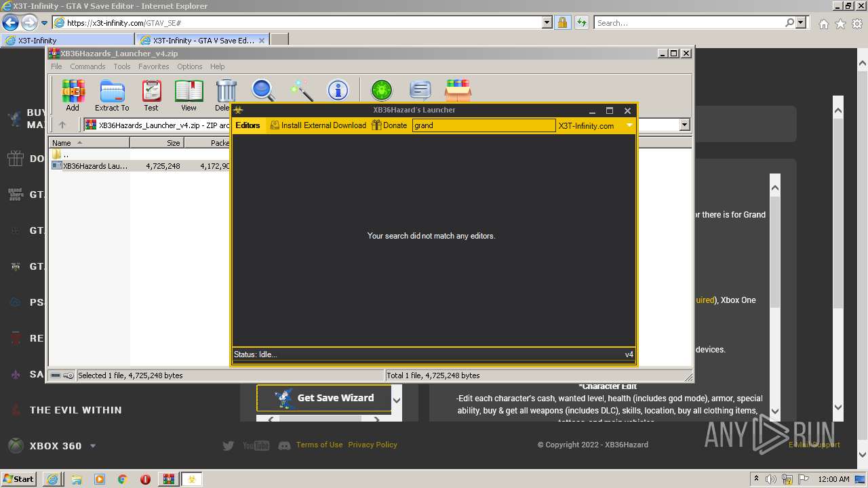This screenshot has width=868, height=488.
Task: Click the Delete trash icon in WinRAR
Action: coord(225,95)
